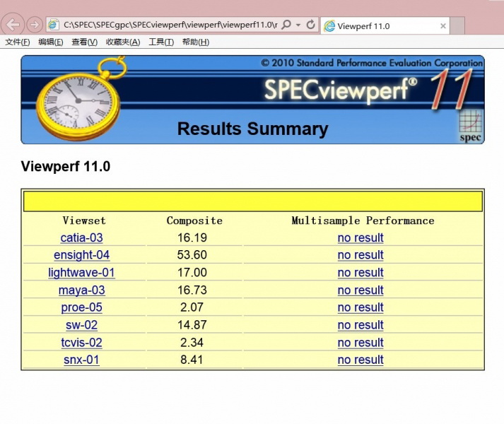
Task: Click the Viewset column header
Action: click(84, 220)
